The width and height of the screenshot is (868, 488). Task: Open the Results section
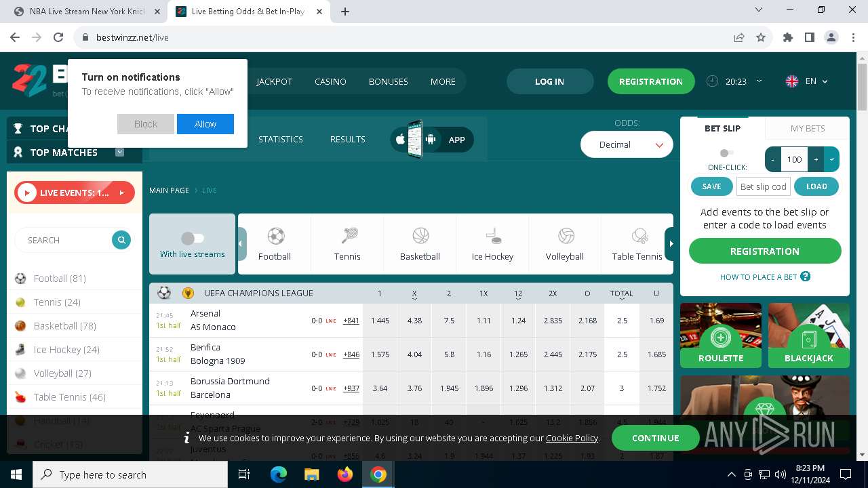tap(348, 139)
